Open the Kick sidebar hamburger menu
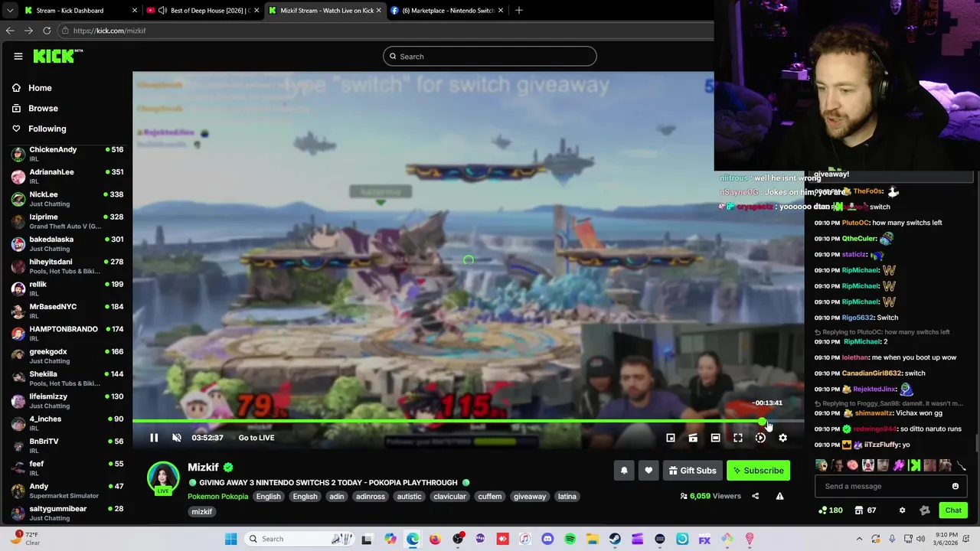This screenshot has height=551, width=980. point(18,56)
